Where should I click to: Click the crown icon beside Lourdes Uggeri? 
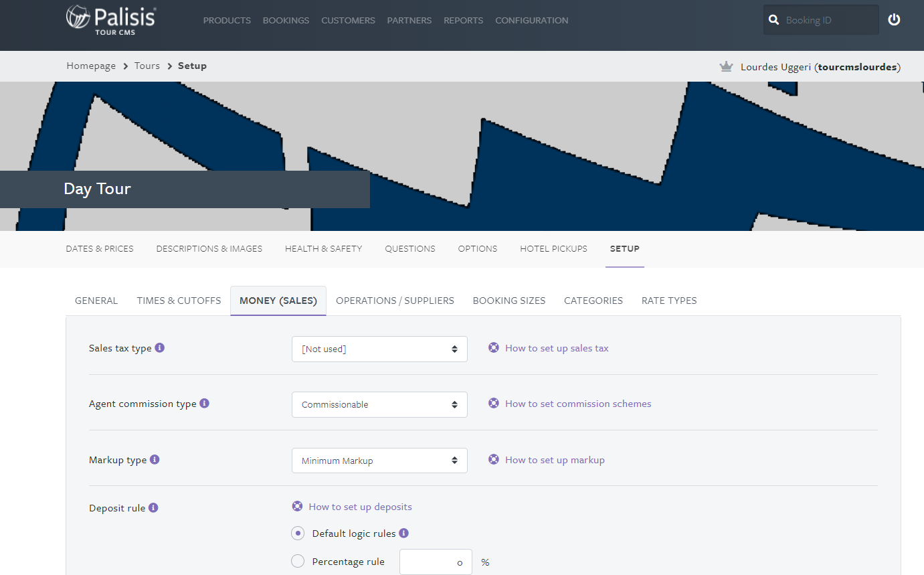(726, 66)
